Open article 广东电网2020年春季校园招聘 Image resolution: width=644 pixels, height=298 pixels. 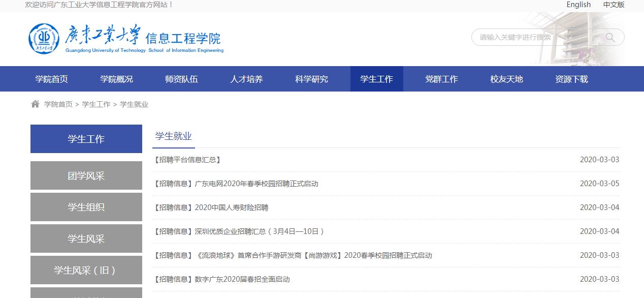click(235, 184)
